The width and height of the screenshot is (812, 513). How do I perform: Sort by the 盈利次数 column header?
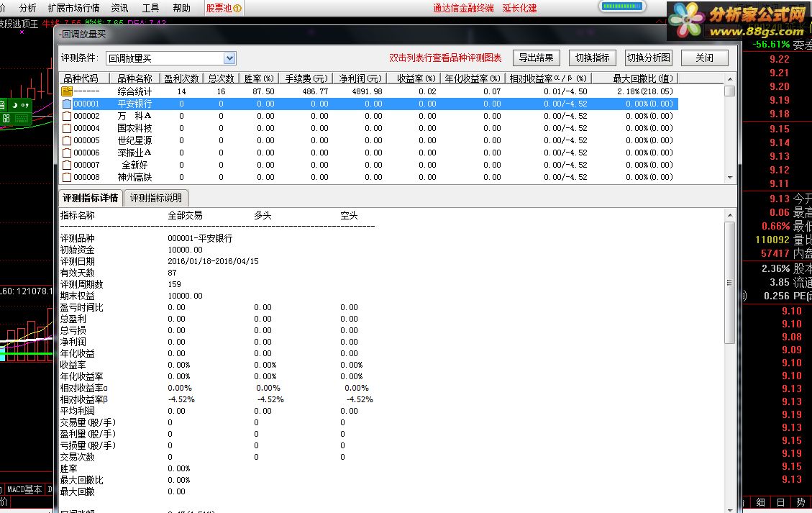[x=181, y=78]
